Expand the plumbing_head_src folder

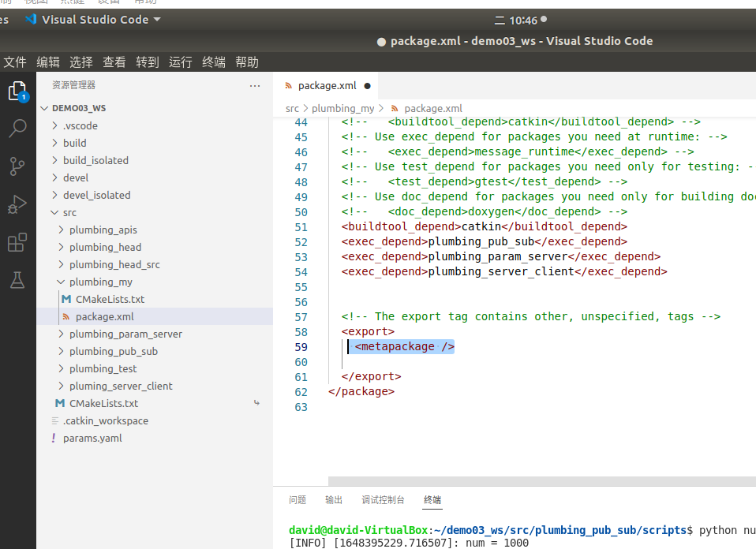coord(61,264)
